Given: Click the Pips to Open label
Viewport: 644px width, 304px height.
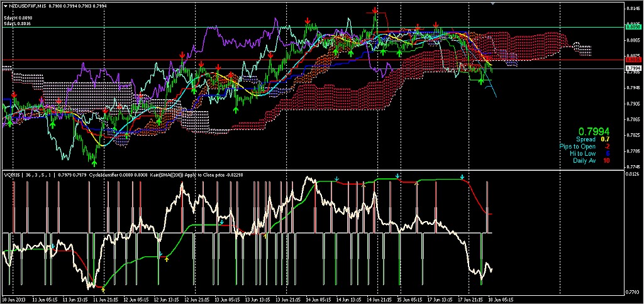Looking at the screenshot, I should click(577, 146).
